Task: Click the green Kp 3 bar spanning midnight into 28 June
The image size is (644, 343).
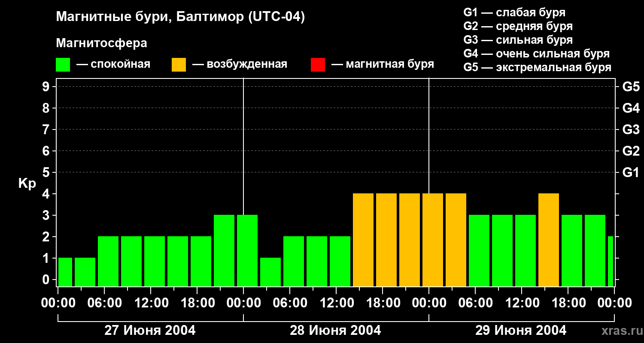Action: (x=247, y=250)
